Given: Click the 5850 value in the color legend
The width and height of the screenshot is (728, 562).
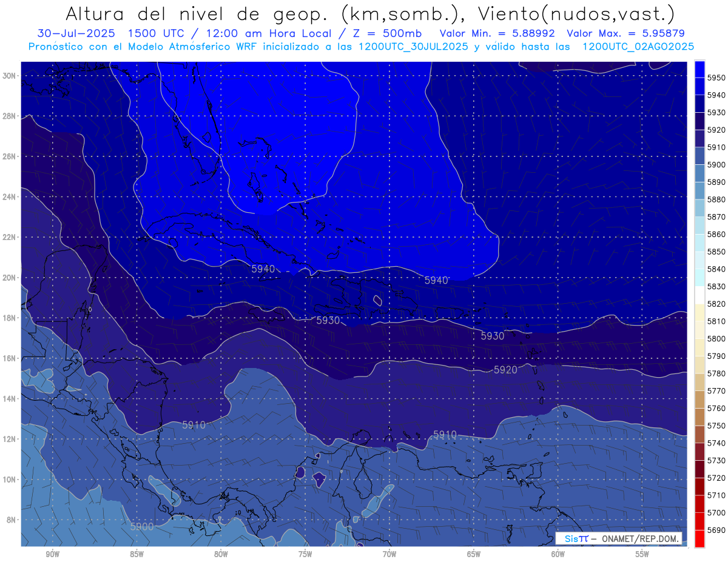Looking at the screenshot, I should pos(716,252).
